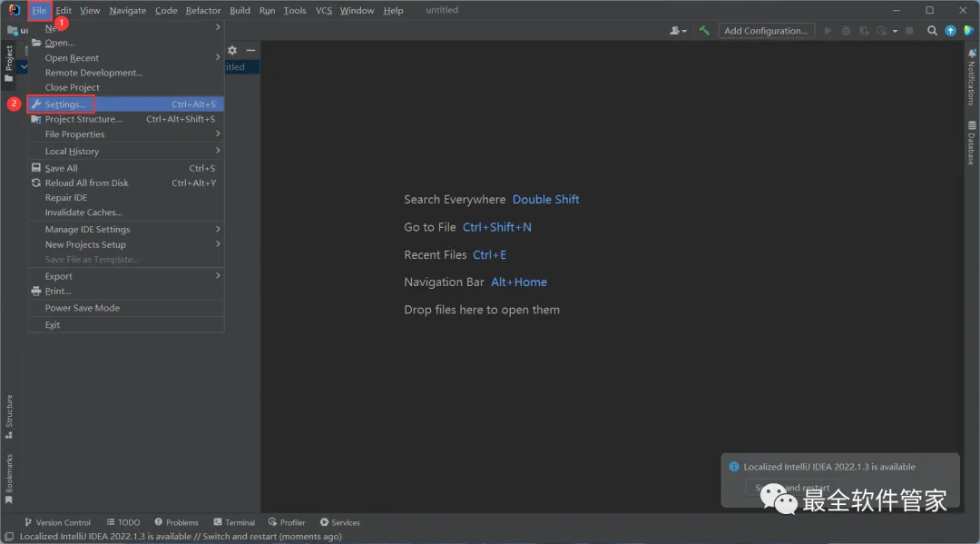Open Search Everywhere magnifier icon
This screenshot has height=544, width=980.
coord(932,31)
